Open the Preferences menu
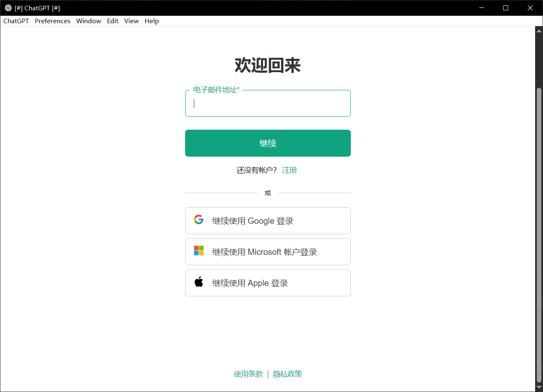 (x=53, y=21)
